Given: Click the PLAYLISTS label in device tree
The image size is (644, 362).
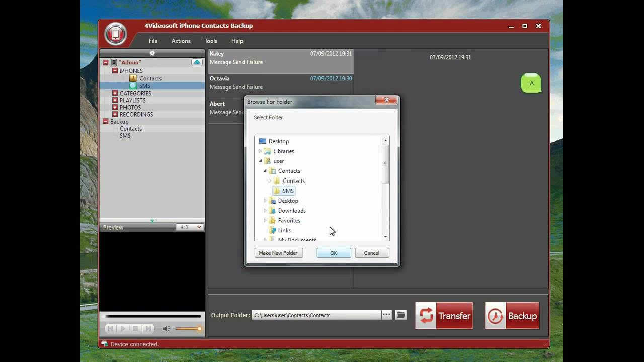Looking at the screenshot, I should point(133,100).
